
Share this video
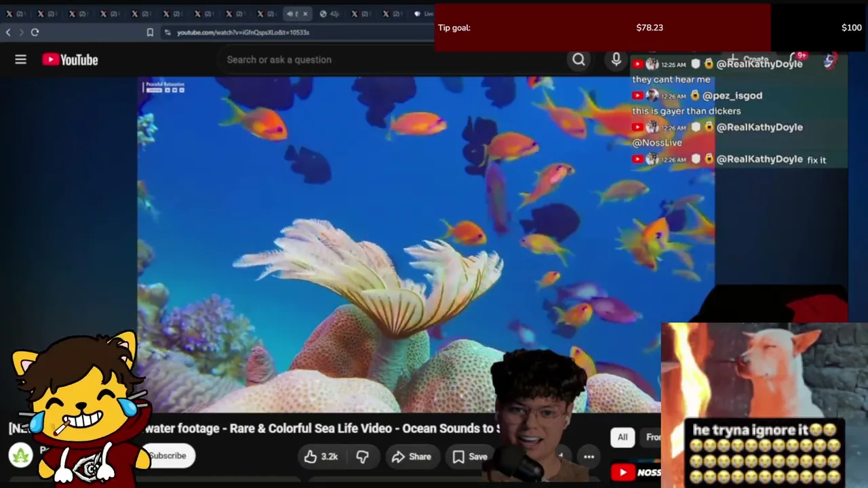pos(412,457)
